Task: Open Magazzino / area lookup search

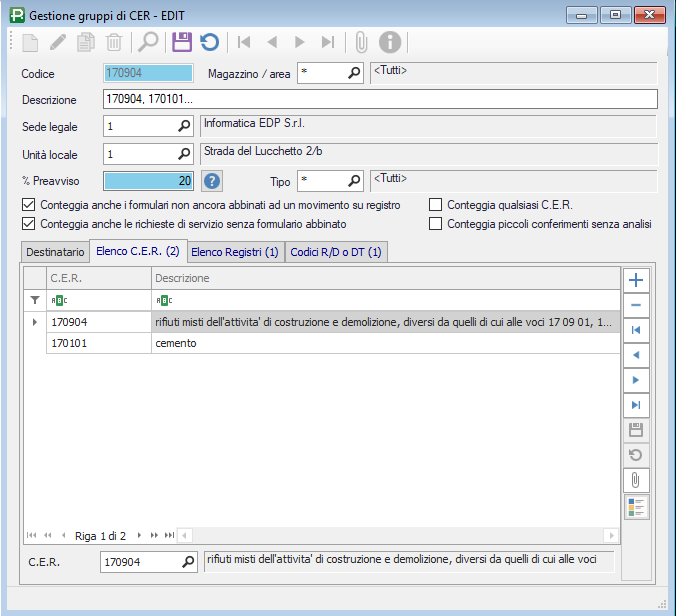Action: point(354,73)
